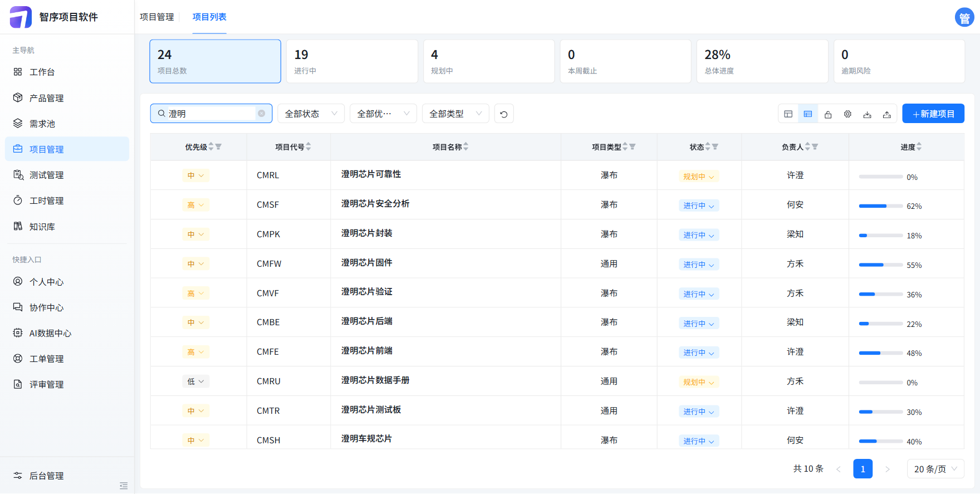Click the 智序项目软件 logo icon
The image size is (980, 494).
pyautogui.click(x=21, y=17)
